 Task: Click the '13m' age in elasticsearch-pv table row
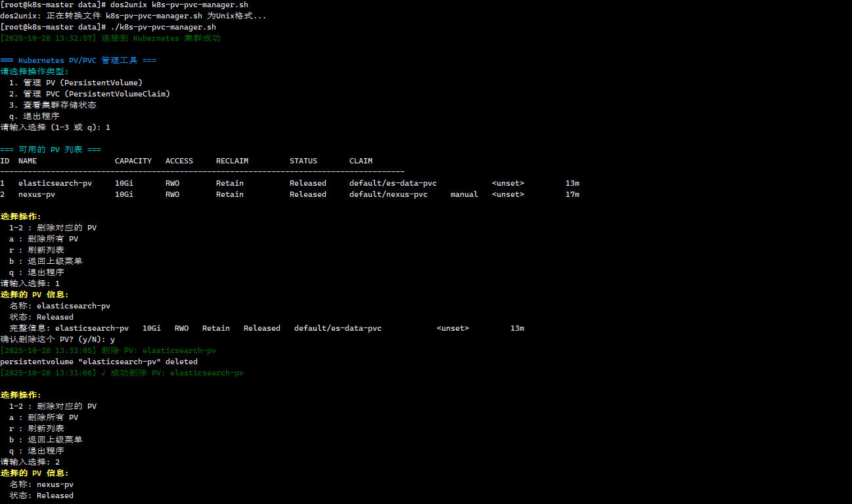(573, 183)
